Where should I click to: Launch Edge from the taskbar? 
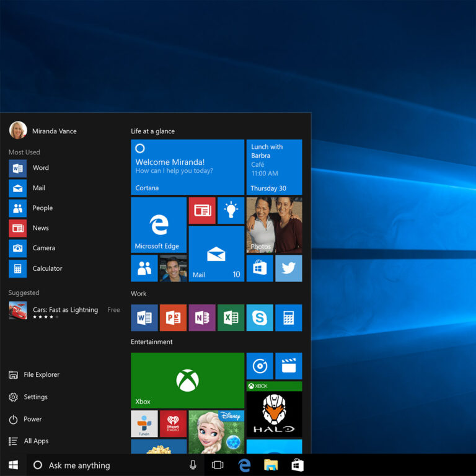point(244,465)
